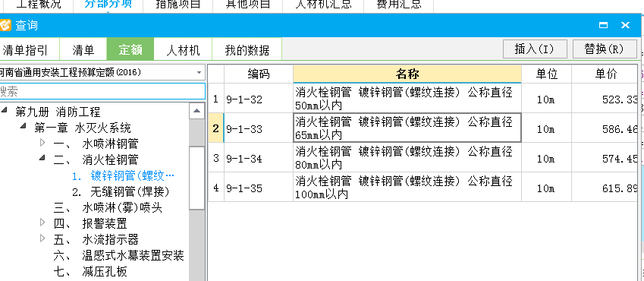The image size is (644, 281).
Task: Click code cell 9-1-35
Action: click(x=259, y=188)
